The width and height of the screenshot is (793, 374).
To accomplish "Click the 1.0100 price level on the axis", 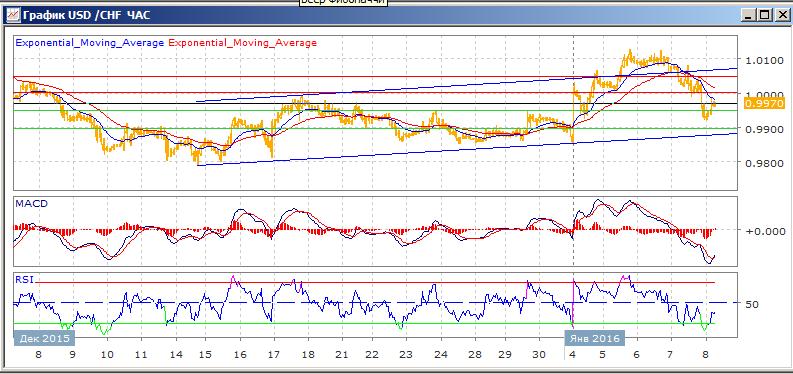I will (762, 61).
